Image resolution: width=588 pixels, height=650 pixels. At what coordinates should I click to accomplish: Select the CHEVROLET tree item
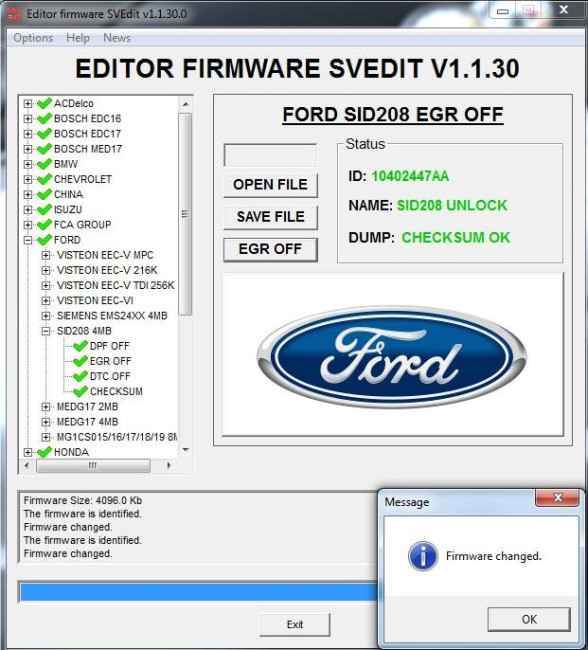(83, 179)
